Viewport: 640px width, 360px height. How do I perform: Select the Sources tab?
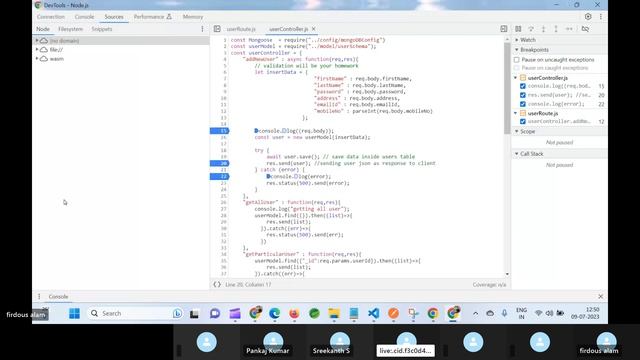pyautogui.click(x=114, y=17)
